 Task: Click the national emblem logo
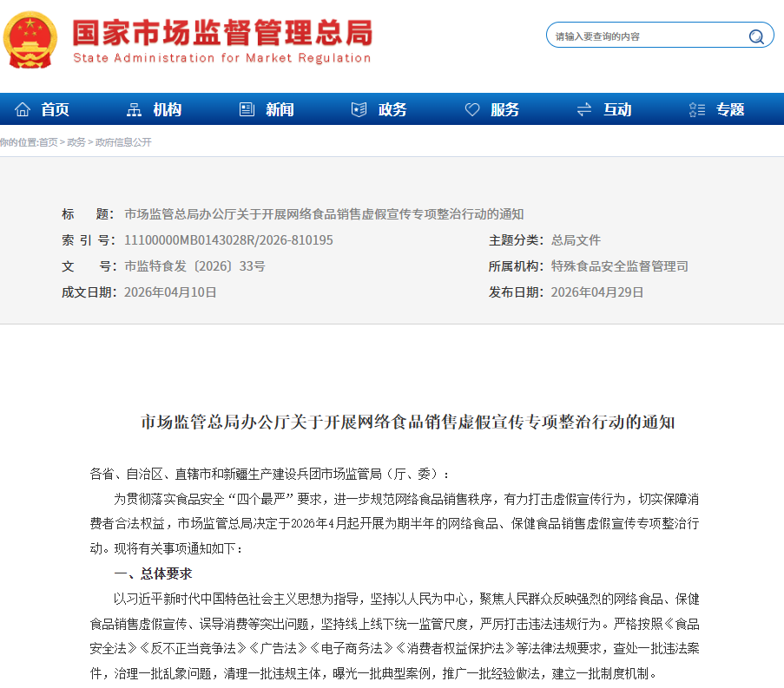[30, 41]
